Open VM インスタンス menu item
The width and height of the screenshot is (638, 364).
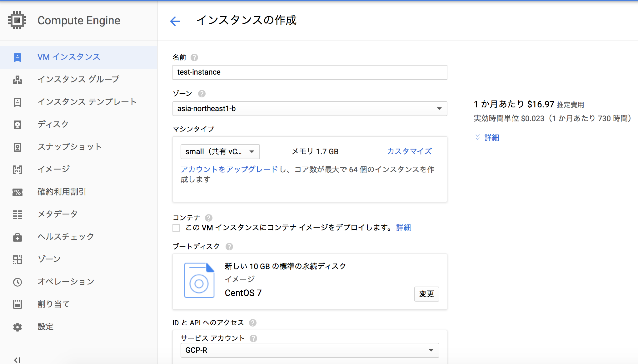(x=78, y=57)
